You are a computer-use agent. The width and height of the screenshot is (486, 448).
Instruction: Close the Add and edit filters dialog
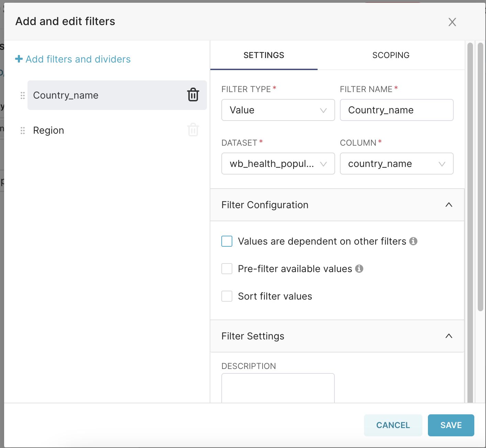(x=452, y=22)
